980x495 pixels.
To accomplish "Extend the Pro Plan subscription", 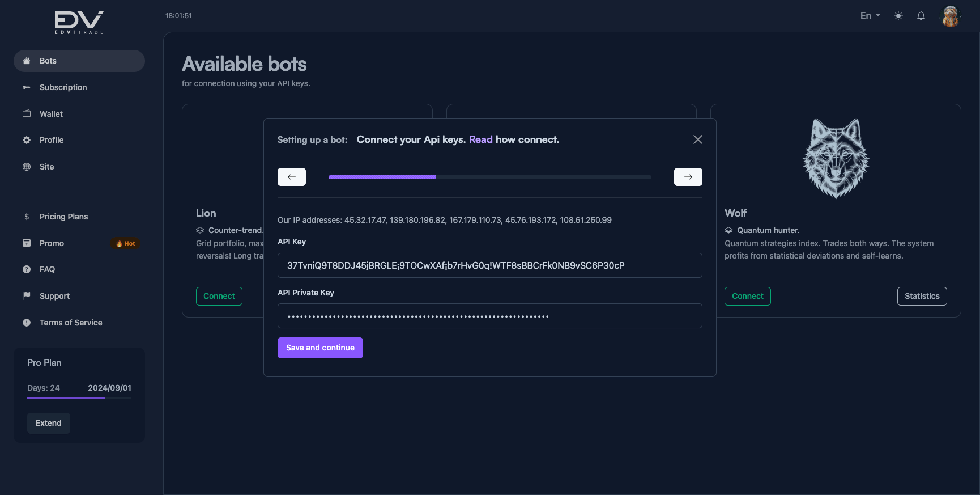I will point(49,423).
